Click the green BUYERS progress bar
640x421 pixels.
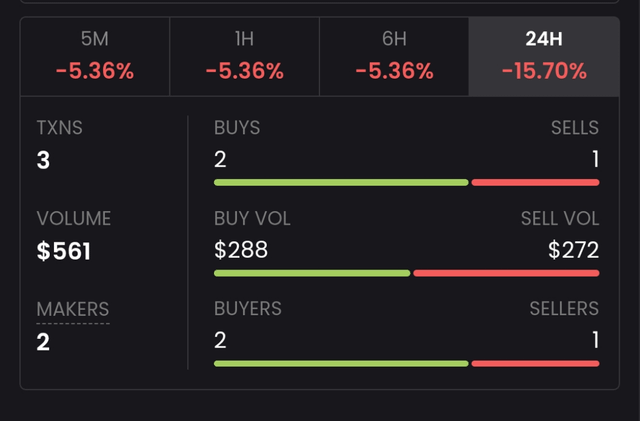tap(340, 363)
